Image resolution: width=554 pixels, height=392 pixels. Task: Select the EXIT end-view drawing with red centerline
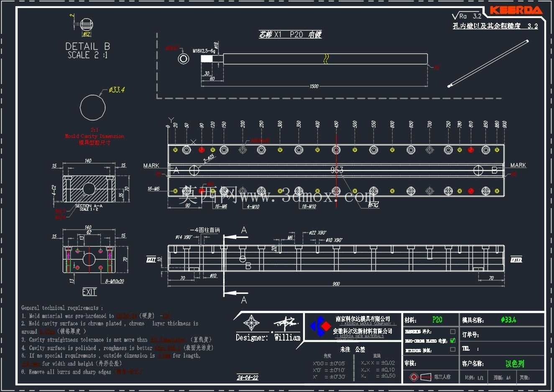coord(88,260)
